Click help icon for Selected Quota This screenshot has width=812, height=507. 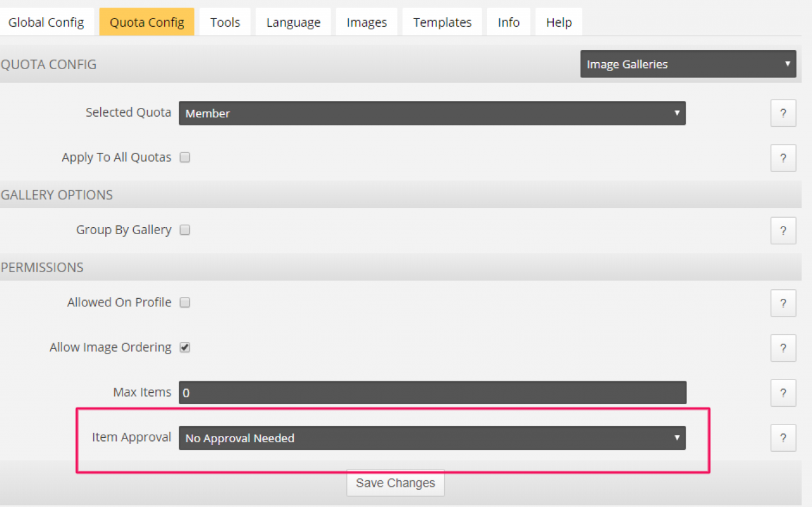783,114
